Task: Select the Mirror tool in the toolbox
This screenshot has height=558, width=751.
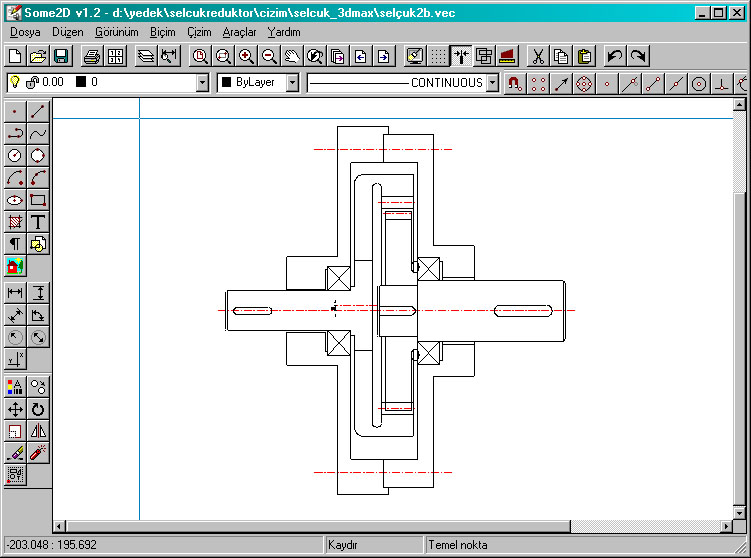Action: (38, 431)
